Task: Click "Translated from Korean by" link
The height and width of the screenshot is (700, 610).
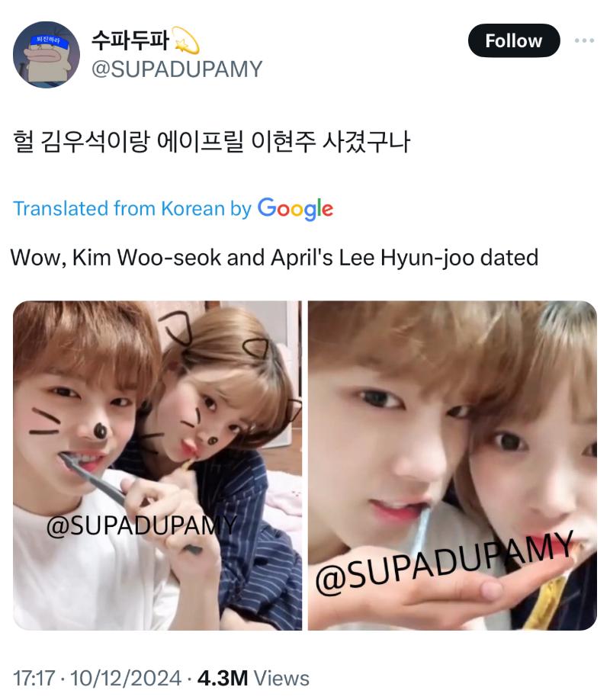Action: pyautogui.click(x=132, y=209)
